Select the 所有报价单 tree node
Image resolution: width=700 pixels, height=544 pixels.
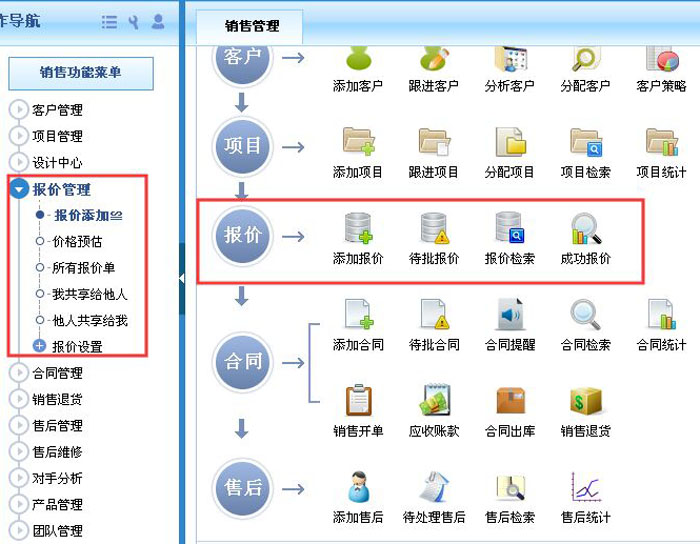83,268
